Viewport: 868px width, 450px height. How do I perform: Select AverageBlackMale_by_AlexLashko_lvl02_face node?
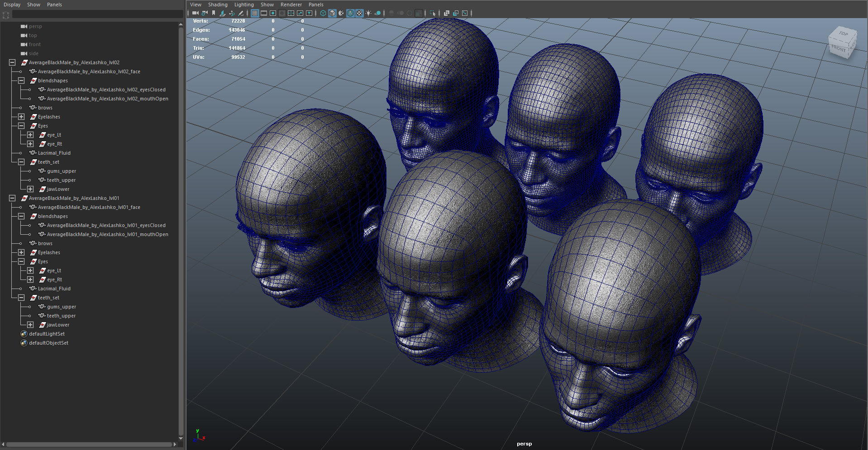point(89,71)
